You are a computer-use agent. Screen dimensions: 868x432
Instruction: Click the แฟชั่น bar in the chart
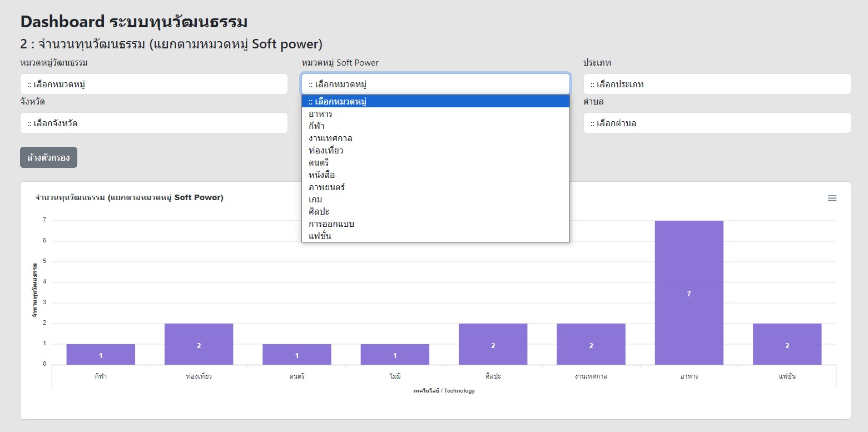coord(787,344)
